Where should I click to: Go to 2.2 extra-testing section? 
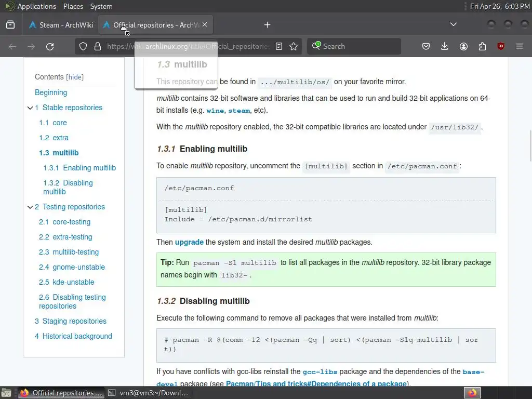pyautogui.click(x=65, y=237)
